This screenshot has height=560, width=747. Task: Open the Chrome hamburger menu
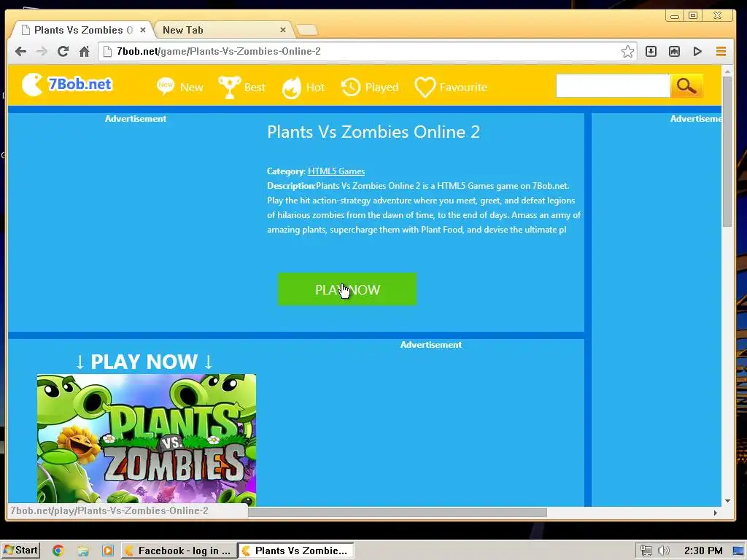721,52
